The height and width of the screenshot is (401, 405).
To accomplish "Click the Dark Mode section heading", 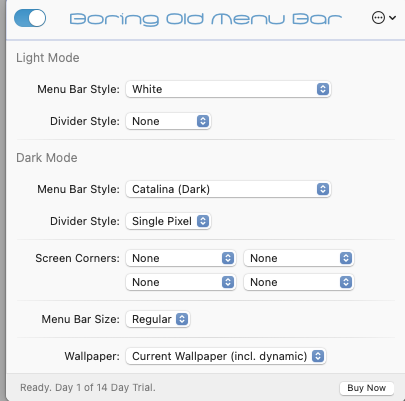I will pos(47,158).
